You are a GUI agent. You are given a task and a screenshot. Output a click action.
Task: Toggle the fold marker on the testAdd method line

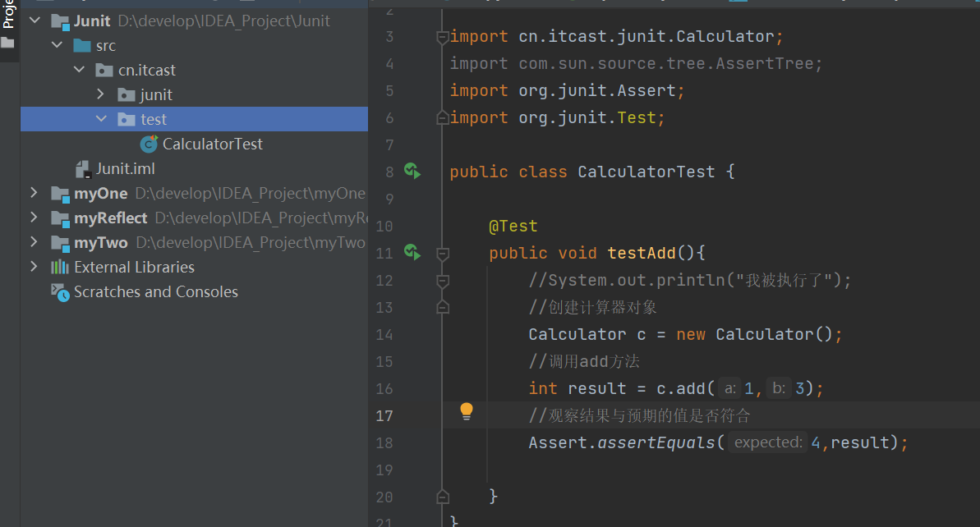coord(443,254)
